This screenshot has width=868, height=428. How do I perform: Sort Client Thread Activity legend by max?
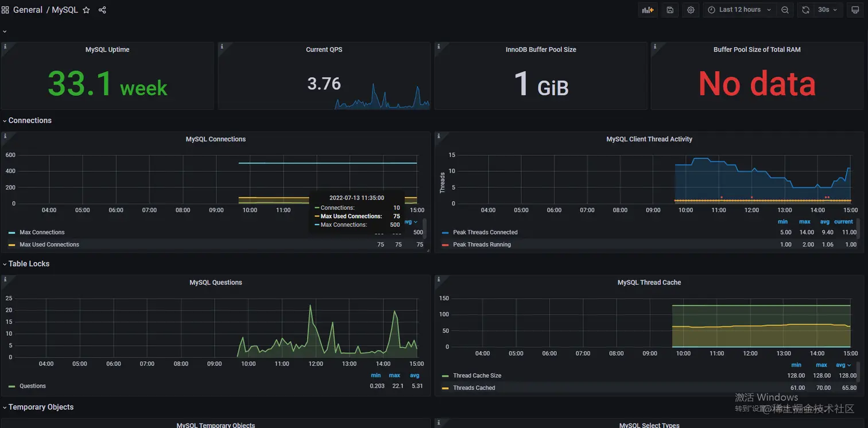[x=805, y=221]
